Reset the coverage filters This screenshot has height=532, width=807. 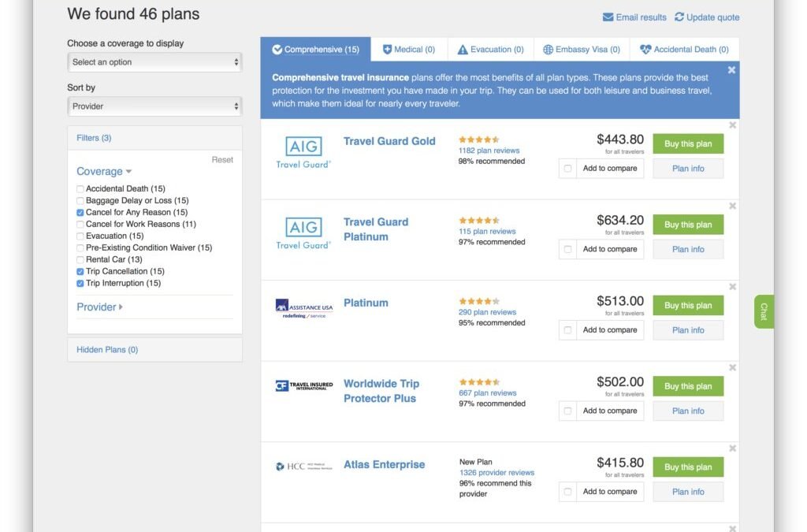(x=222, y=160)
